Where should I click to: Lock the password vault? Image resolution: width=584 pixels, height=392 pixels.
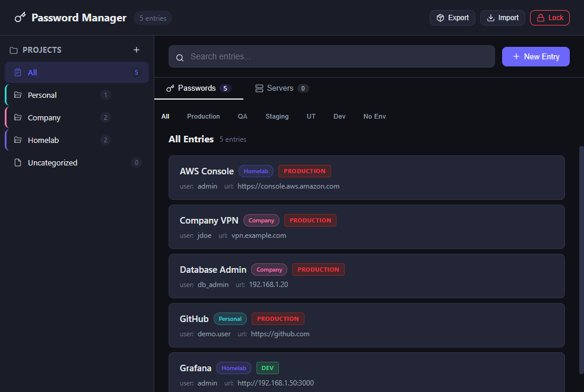coord(550,18)
